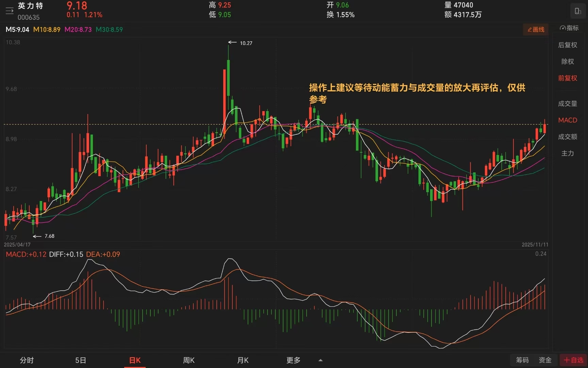Click the yellow annotation text on chart
Image resolution: width=588 pixels, height=368 pixels.
[x=417, y=93]
